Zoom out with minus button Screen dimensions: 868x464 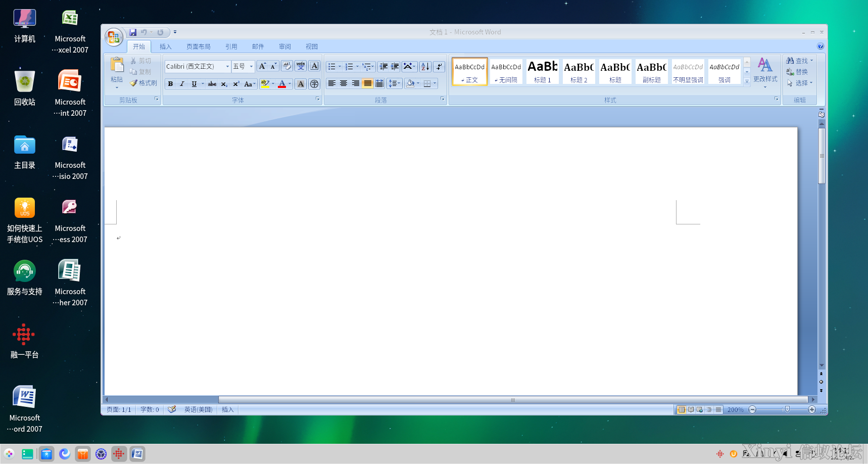click(x=752, y=409)
